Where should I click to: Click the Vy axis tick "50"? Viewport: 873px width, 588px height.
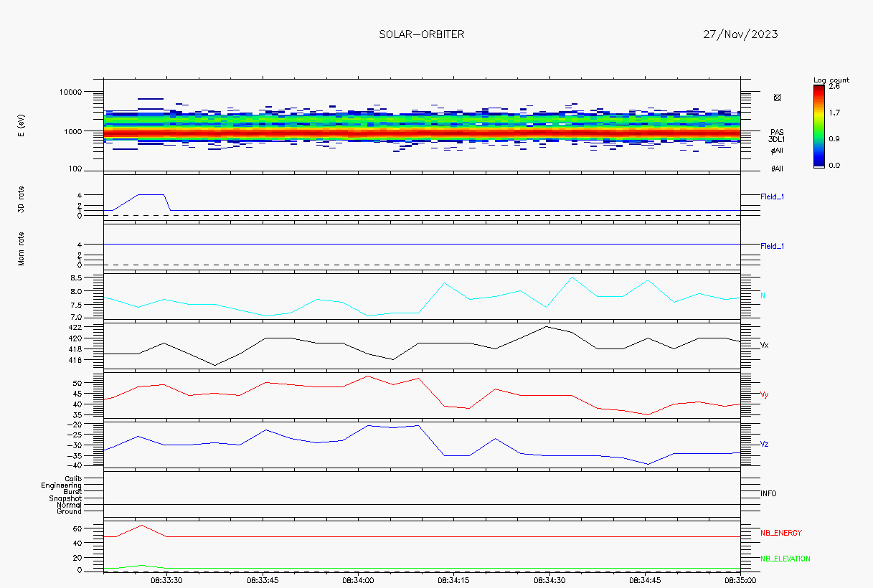pyautogui.click(x=78, y=384)
